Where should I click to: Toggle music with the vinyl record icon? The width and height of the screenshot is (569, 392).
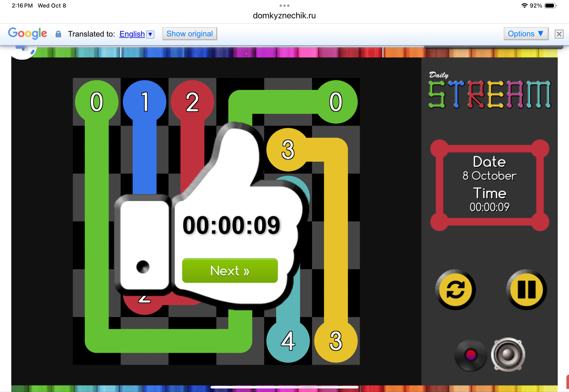click(470, 355)
